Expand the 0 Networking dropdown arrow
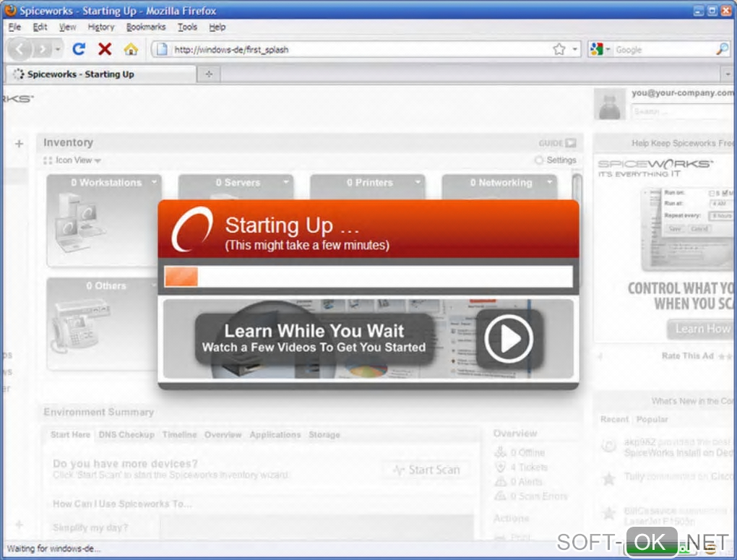Viewport: 737px width, 560px height. [549, 181]
